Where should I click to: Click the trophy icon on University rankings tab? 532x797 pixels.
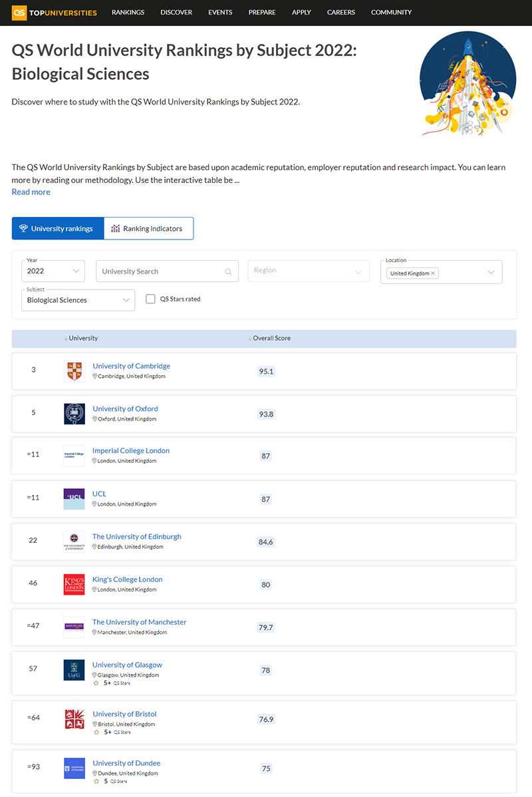23,228
